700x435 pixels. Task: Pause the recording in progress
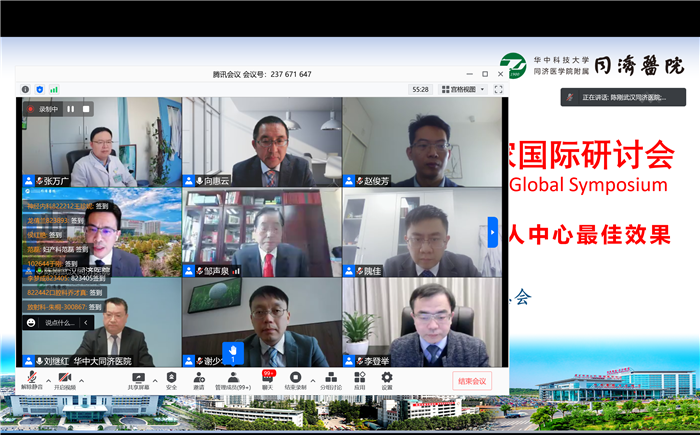pos(71,109)
